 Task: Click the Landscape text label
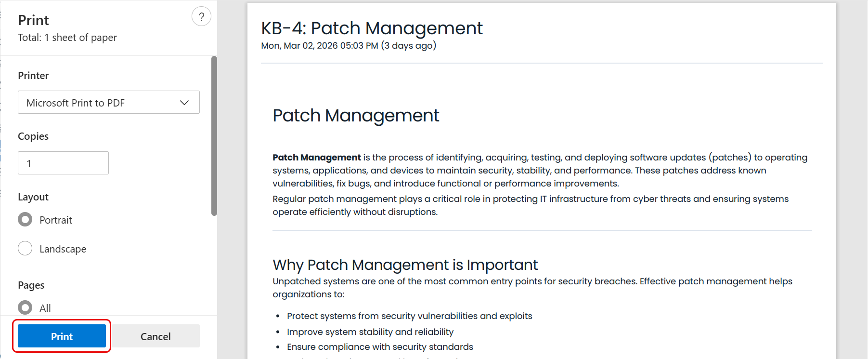pyautogui.click(x=63, y=249)
